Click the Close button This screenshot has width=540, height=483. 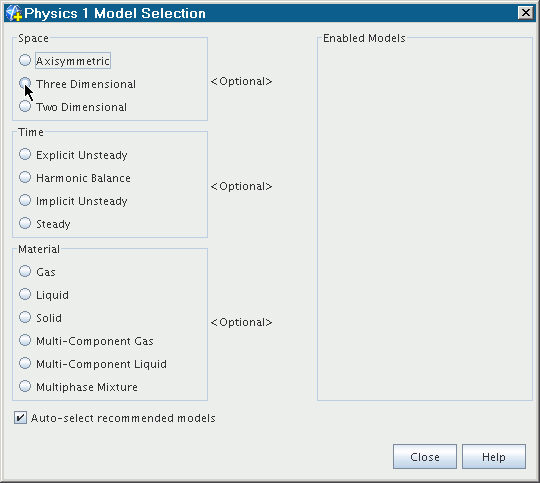coord(425,456)
